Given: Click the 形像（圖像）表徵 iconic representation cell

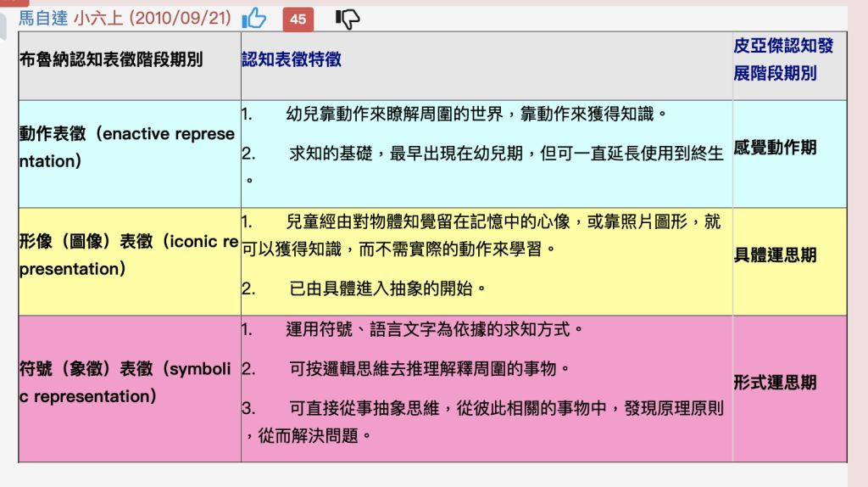Looking at the screenshot, I should pyautogui.click(x=128, y=255).
